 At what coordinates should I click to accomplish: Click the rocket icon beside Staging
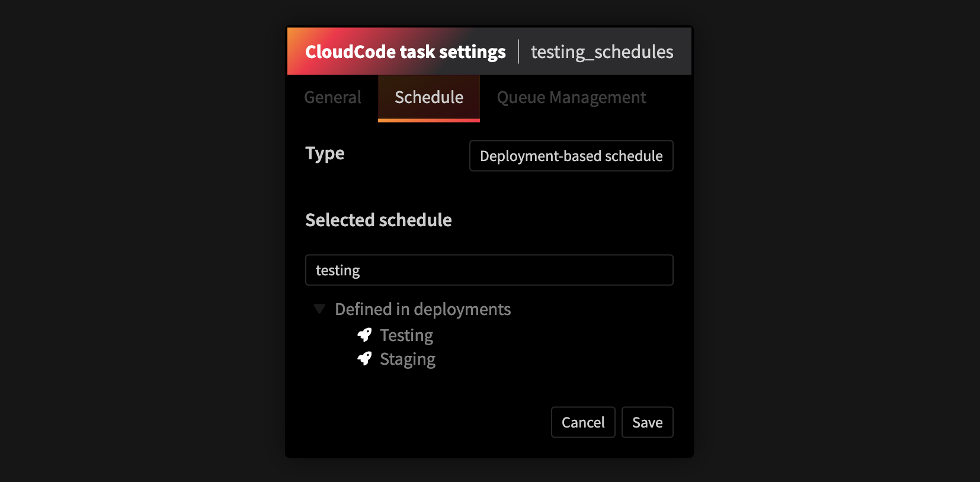coord(364,359)
